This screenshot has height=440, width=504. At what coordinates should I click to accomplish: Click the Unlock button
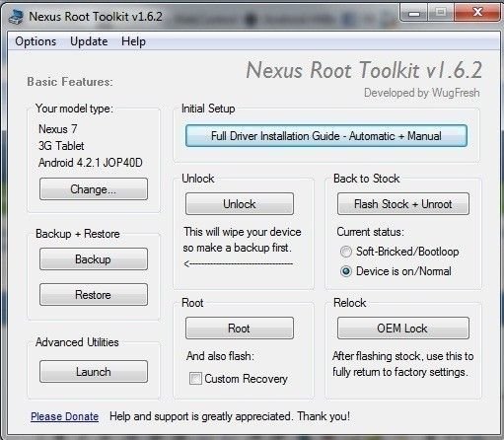[x=240, y=204]
